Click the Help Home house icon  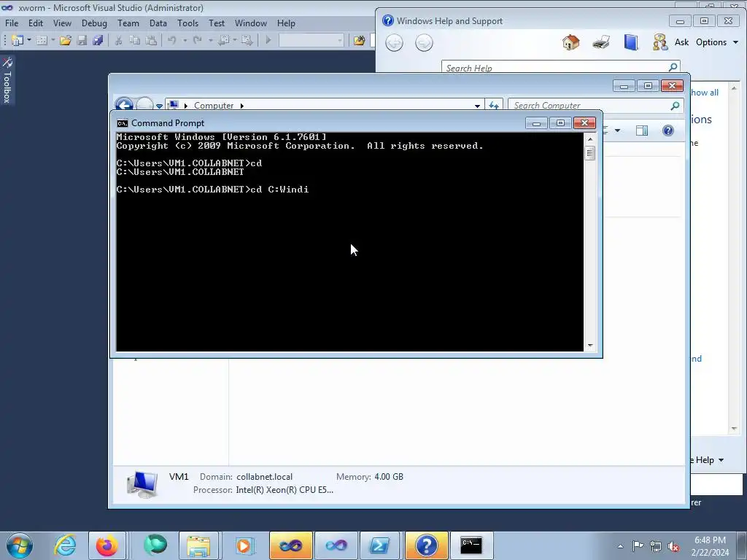point(570,42)
